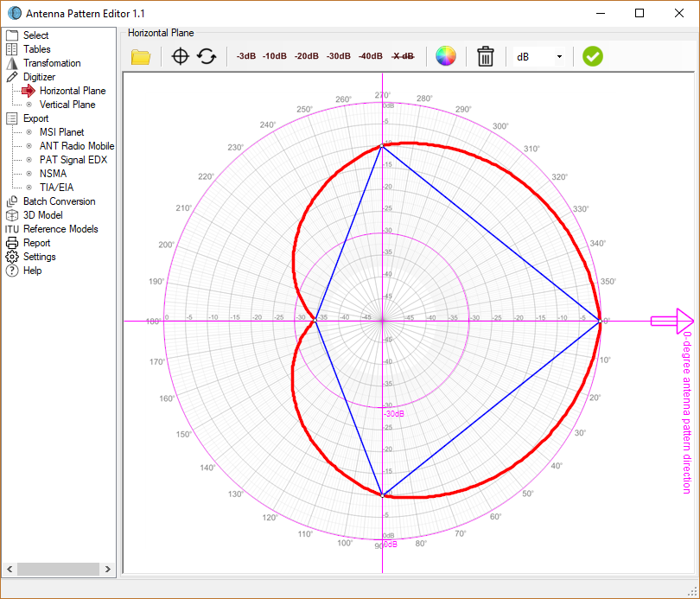Image resolution: width=700 pixels, height=599 pixels.
Task: Open the color picker wheel icon
Action: [x=446, y=56]
